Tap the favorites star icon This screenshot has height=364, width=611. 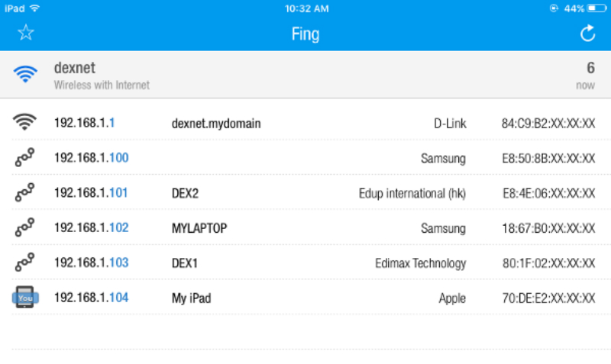(x=26, y=33)
